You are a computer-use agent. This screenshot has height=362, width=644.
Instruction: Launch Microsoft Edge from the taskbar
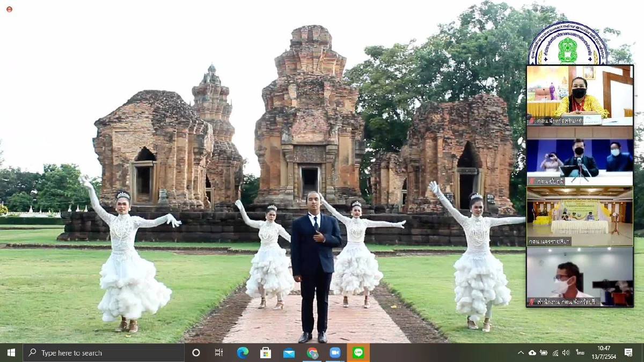(x=243, y=352)
